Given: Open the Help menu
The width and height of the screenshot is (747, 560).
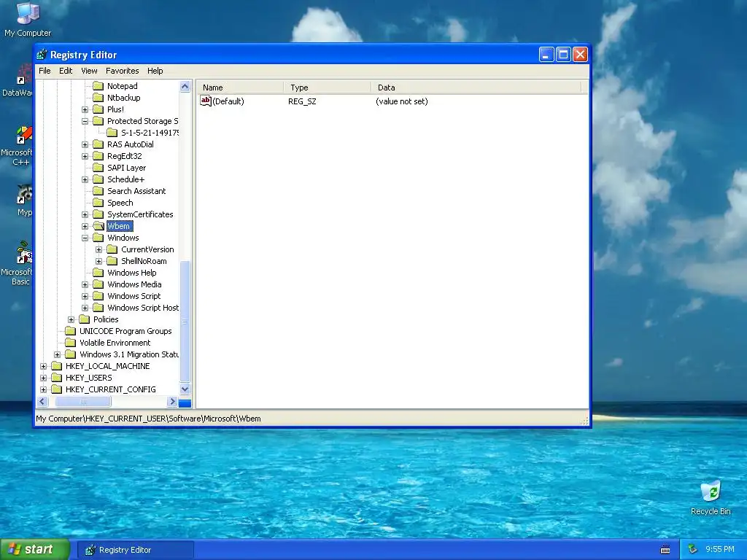Looking at the screenshot, I should 155,71.
